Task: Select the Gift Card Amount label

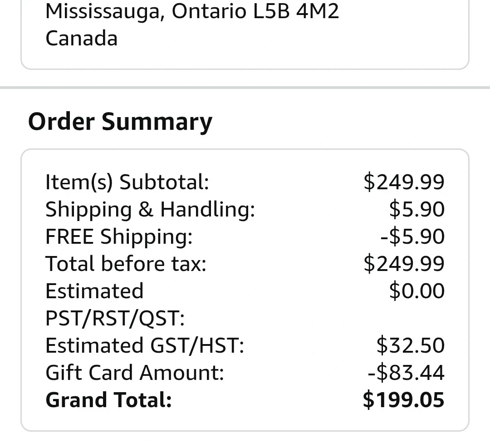Action: point(135,373)
